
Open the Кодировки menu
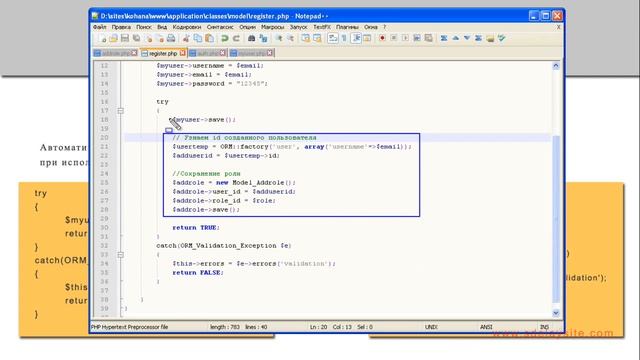(187, 27)
